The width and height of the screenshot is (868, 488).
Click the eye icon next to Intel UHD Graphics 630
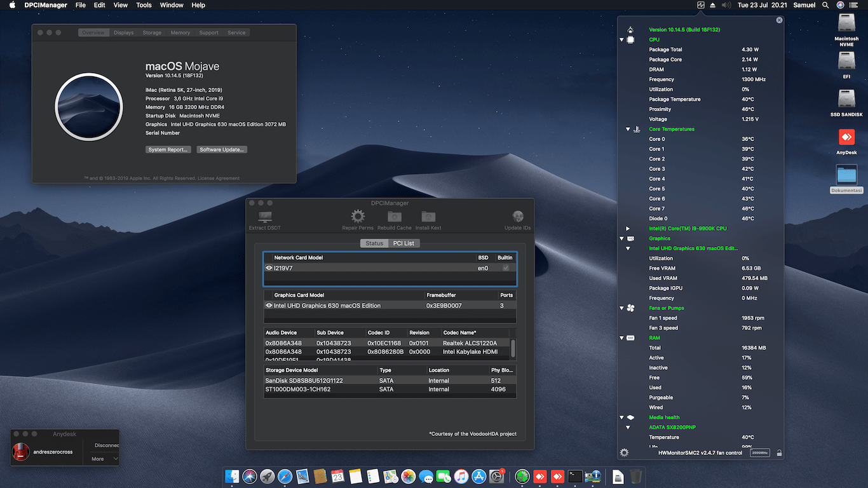[269, 306]
